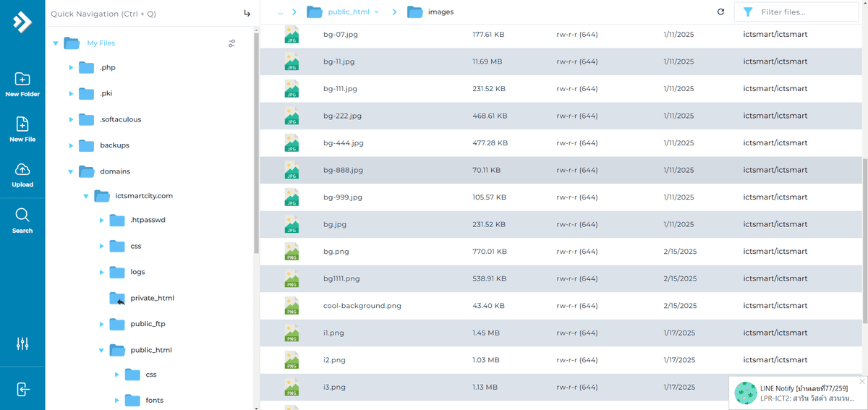Collapse the domains folder
Screen dimensions: 868x410
click(x=71, y=171)
